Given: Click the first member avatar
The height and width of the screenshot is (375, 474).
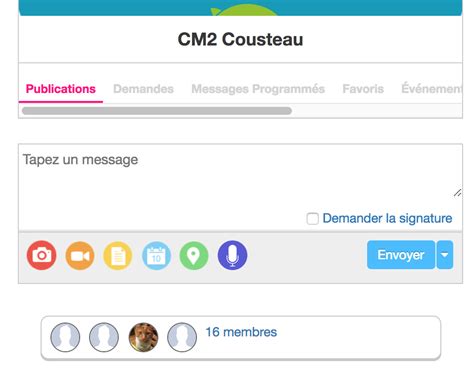Looking at the screenshot, I should click(65, 337).
